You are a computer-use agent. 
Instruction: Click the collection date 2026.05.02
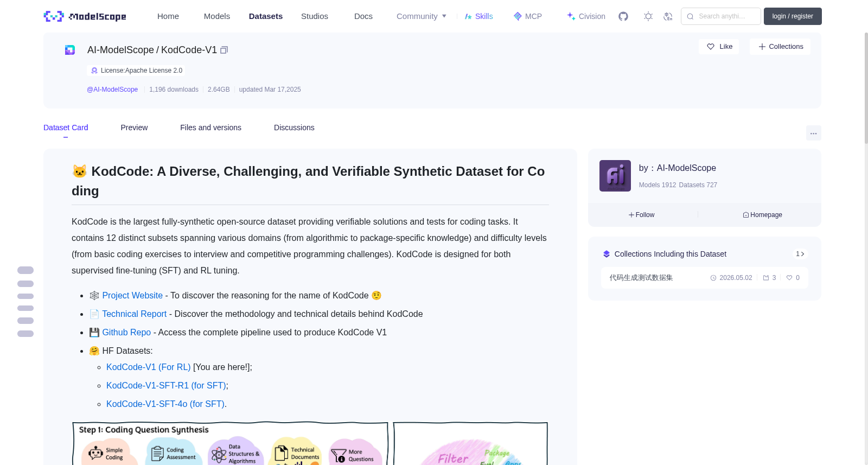pyautogui.click(x=736, y=278)
